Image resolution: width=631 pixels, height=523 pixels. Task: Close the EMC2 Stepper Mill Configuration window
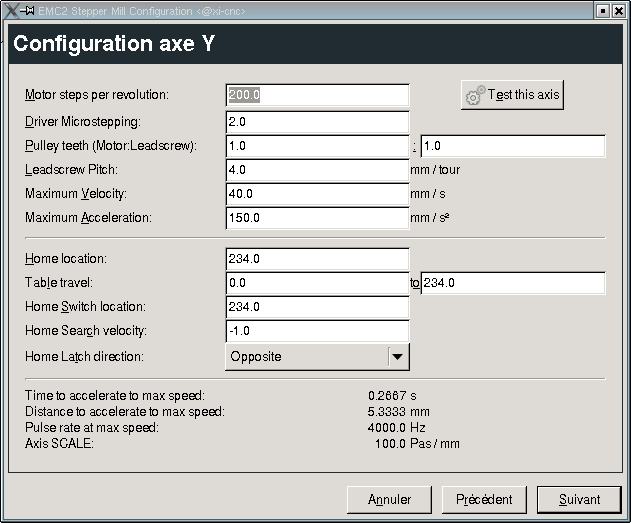(619, 11)
